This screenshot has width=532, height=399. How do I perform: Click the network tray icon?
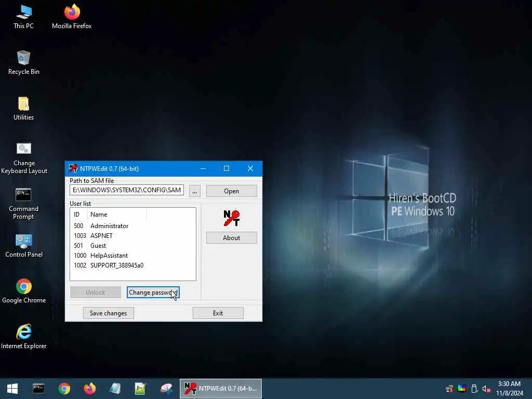pyautogui.click(x=449, y=389)
